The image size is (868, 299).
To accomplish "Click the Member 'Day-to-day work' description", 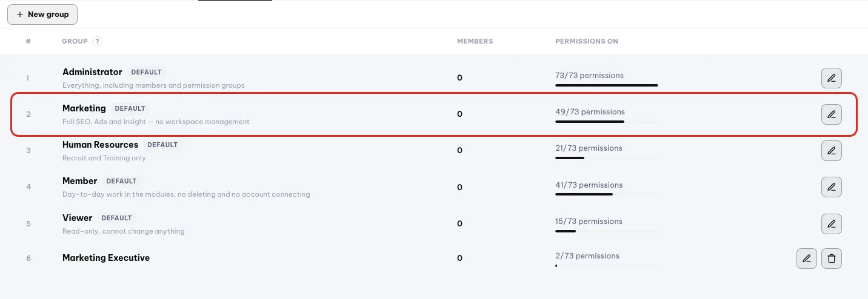I will pos(186,194).
